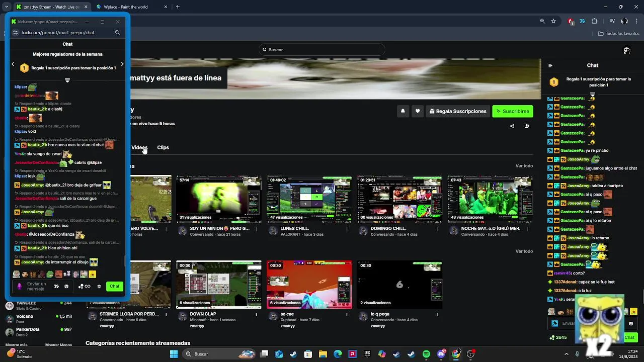Show hidden system tray icons
This screenshot has height=362, width=644.
pos(566,354)
